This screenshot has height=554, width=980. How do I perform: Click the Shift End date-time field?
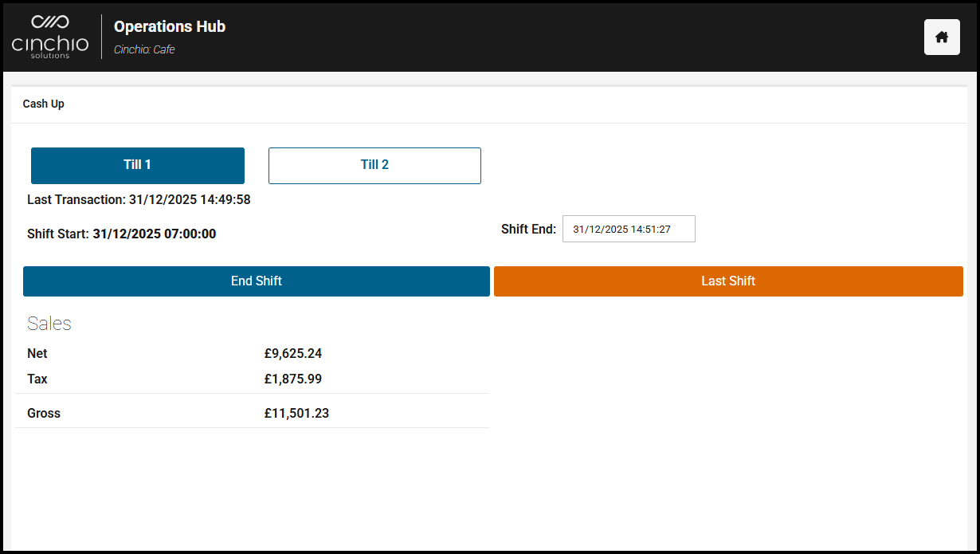point(629,229)
